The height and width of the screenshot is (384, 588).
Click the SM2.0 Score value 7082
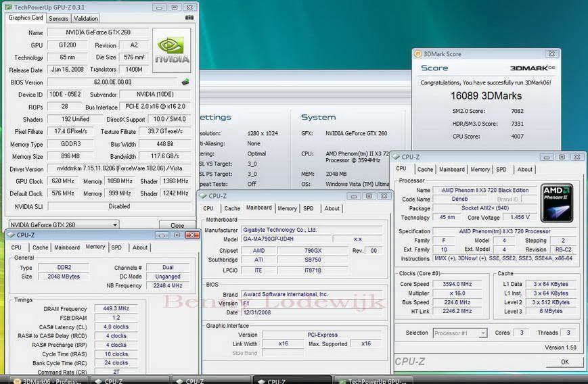coord(517,111)
